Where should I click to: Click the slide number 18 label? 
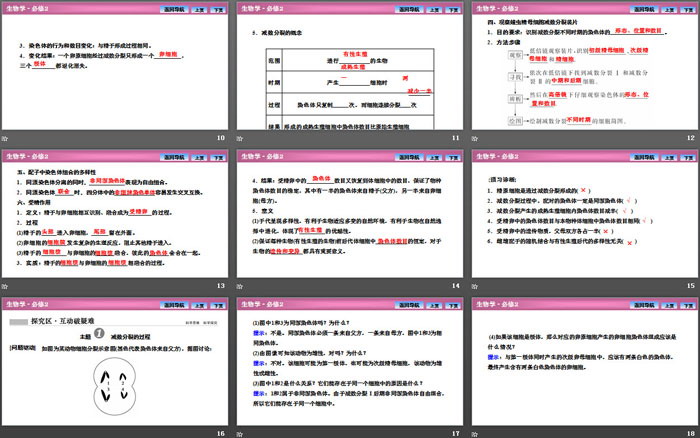(688, 432)
